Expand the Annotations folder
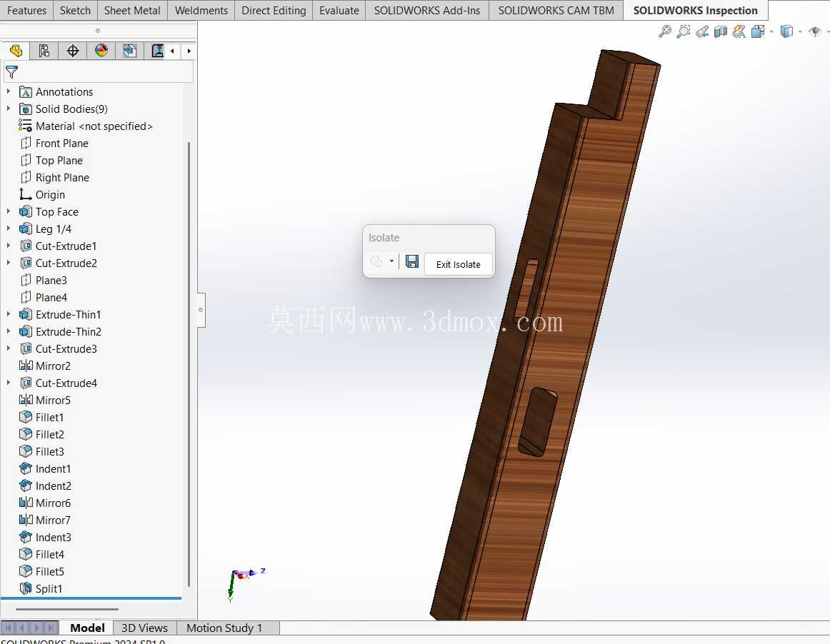This screenshot has height=644, width=830. tap(9, 91)
